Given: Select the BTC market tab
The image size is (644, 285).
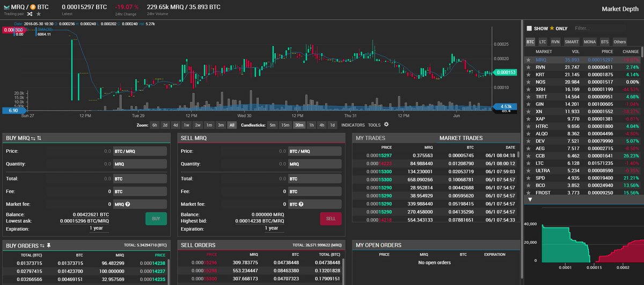Looking at the screenshot, I should click(x=530, y=41).
